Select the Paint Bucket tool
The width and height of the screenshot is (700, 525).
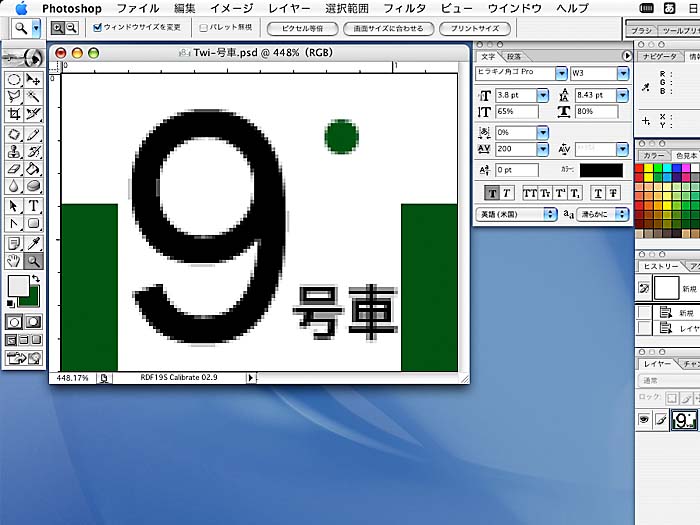(x=33, y=168)
